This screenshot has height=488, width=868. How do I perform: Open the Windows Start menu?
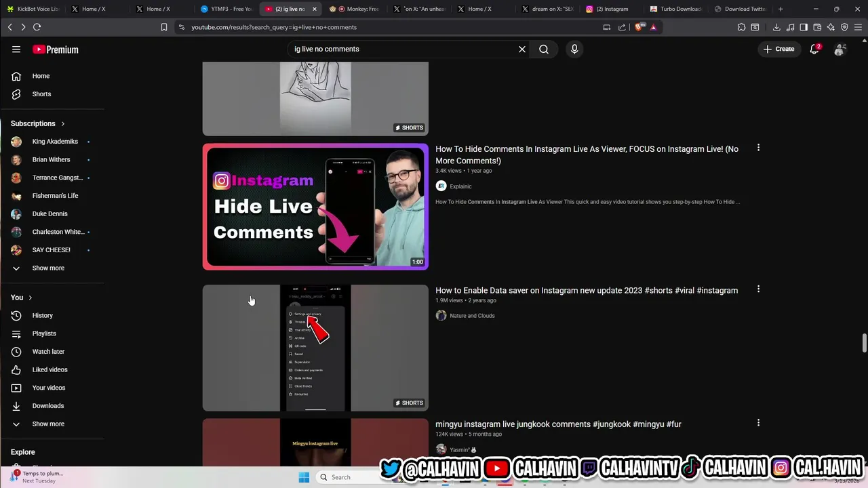pyautogui.click(x=304, y=477)
